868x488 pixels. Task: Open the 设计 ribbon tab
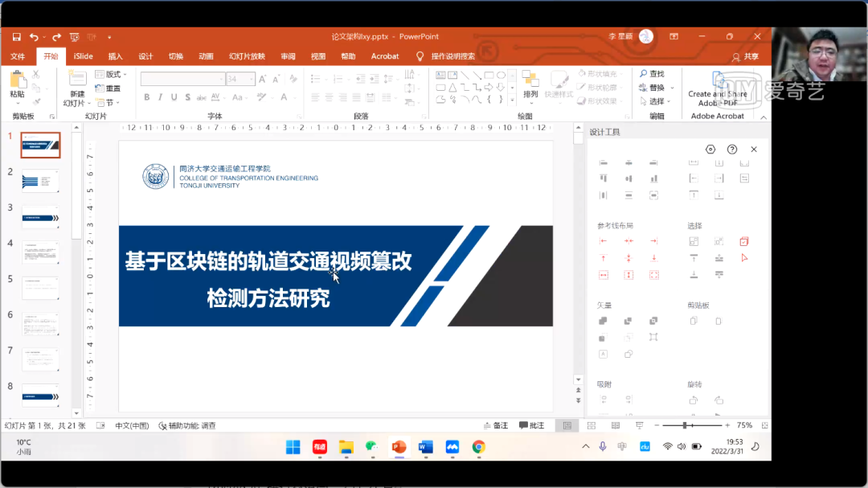coord(145,56)
